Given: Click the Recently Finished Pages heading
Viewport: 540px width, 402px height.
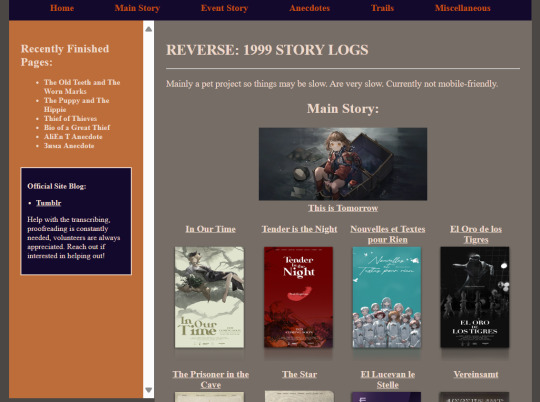Looking at the screenshot, I should click(65, 55).
